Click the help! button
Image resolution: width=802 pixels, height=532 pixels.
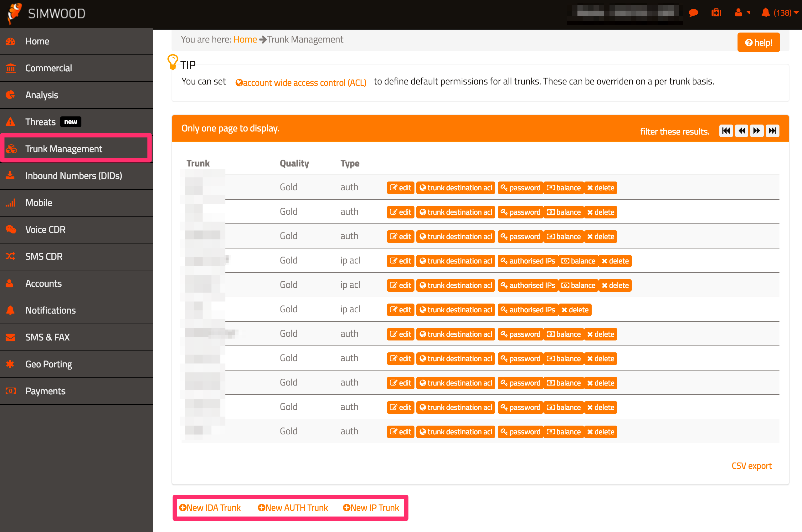(758, 43)
